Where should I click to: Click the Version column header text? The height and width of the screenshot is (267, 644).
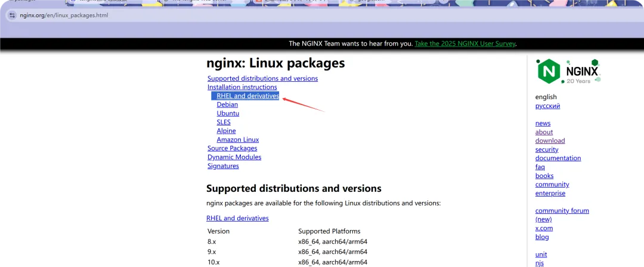coord(218,231)
